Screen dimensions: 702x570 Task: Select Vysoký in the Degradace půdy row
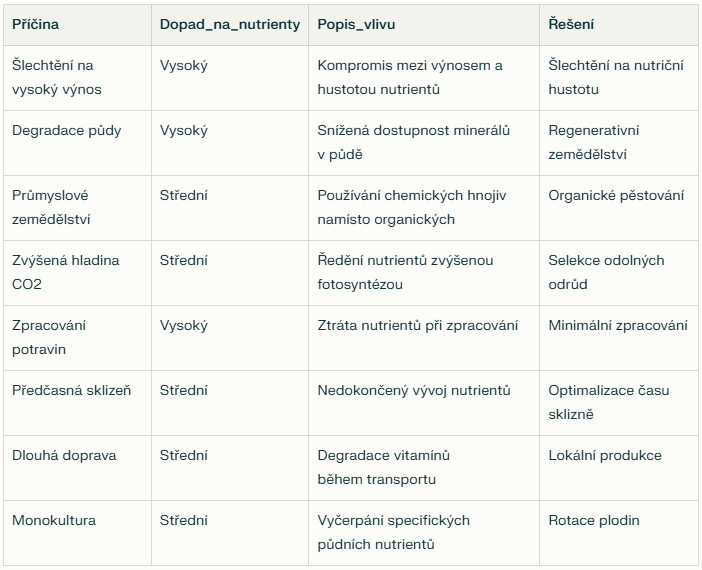coord(230,143)
